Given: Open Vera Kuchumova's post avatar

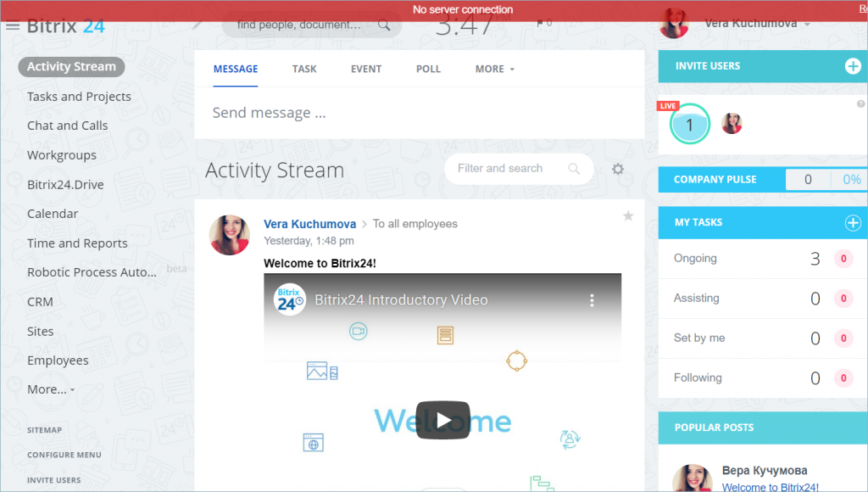Looking at the screenshot, I should (229, 235).
